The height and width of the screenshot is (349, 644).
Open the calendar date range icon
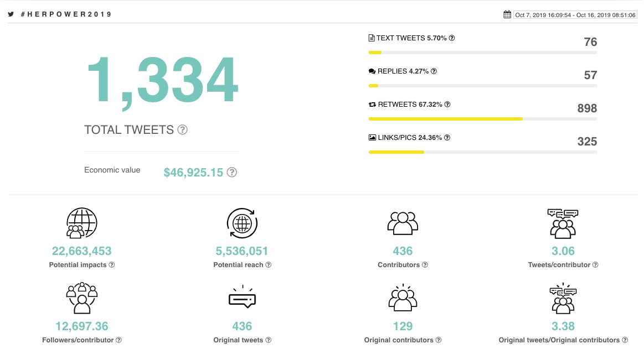point(507,14)
